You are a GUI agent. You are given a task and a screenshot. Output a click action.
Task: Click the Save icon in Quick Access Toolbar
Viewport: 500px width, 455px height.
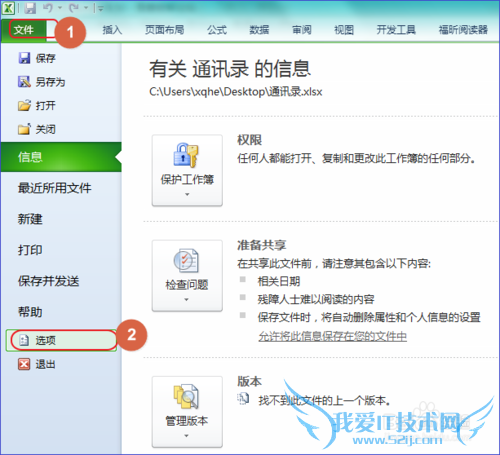pyautogui.click(x=30, y=8)
